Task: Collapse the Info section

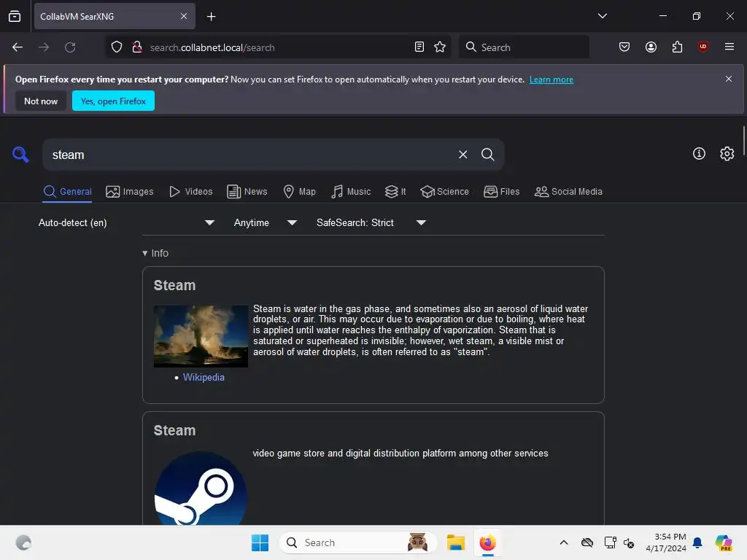Action: coord(156,253)
